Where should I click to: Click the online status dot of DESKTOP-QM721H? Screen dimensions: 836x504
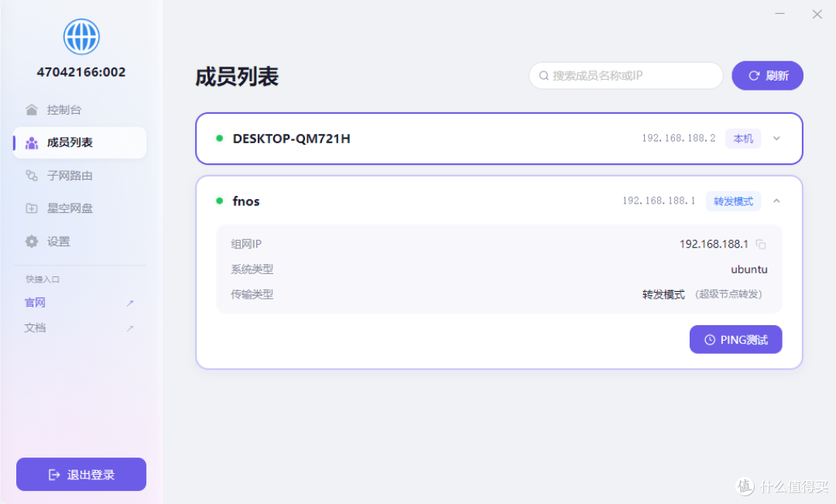point(219,139)
